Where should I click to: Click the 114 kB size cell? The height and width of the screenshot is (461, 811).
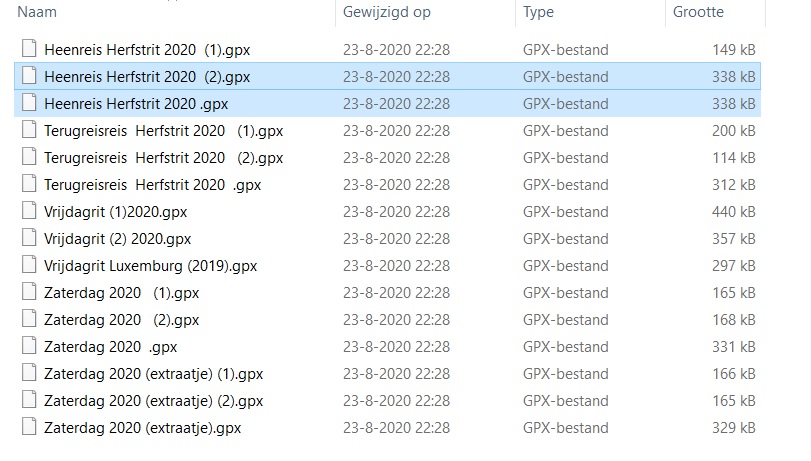[733, 157]
